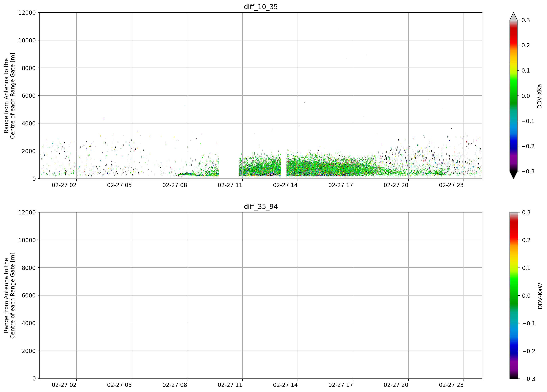Click the 0.1 tick on DDV-KaW colorbar
Viewport: 547px width, 392px height.
pos(526,268)
